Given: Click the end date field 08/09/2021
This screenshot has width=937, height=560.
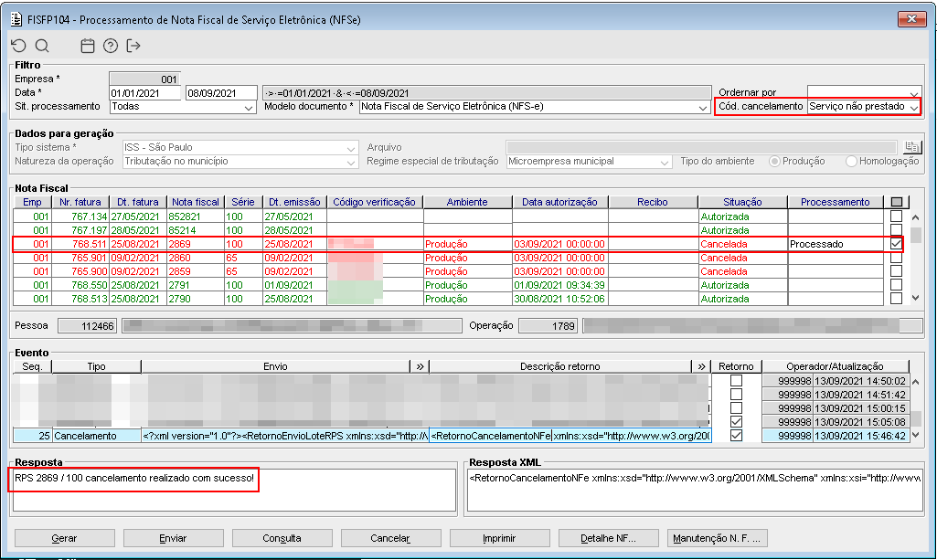Looking at the screenshot, I should point(221,93).
